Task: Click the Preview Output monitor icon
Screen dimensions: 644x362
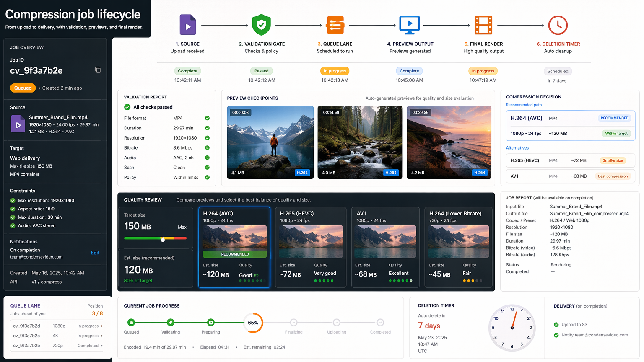Action: [410, 25]
